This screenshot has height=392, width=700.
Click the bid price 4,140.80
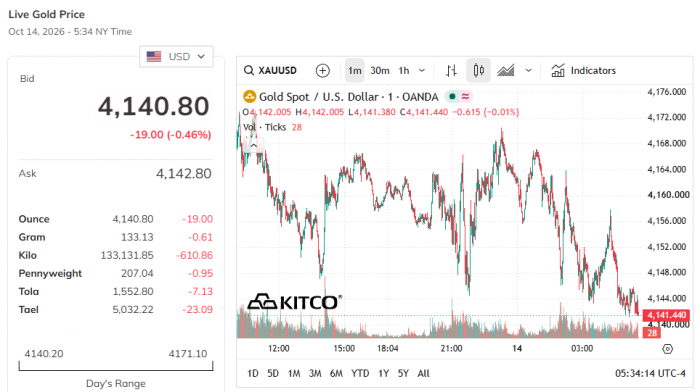tap(154, 106)
